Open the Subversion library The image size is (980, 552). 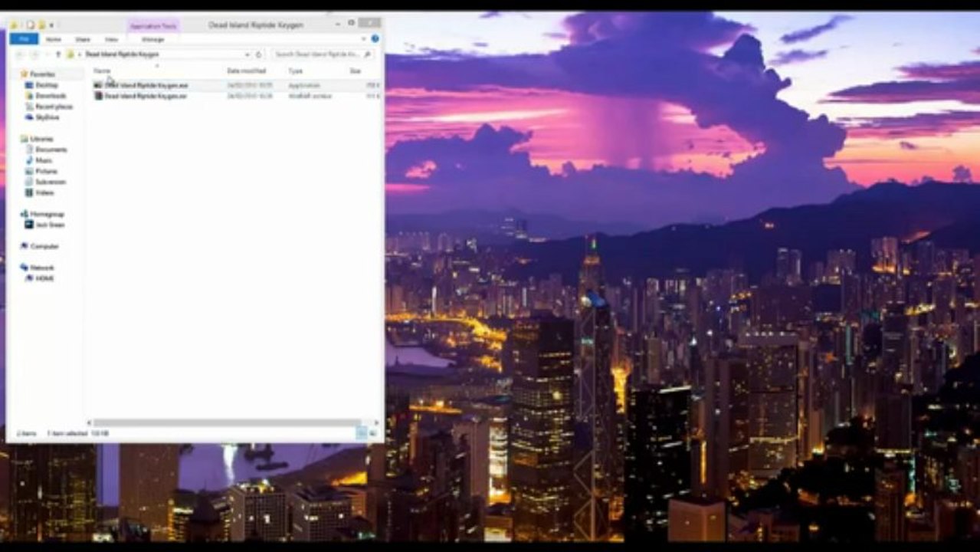click(51, 182)
